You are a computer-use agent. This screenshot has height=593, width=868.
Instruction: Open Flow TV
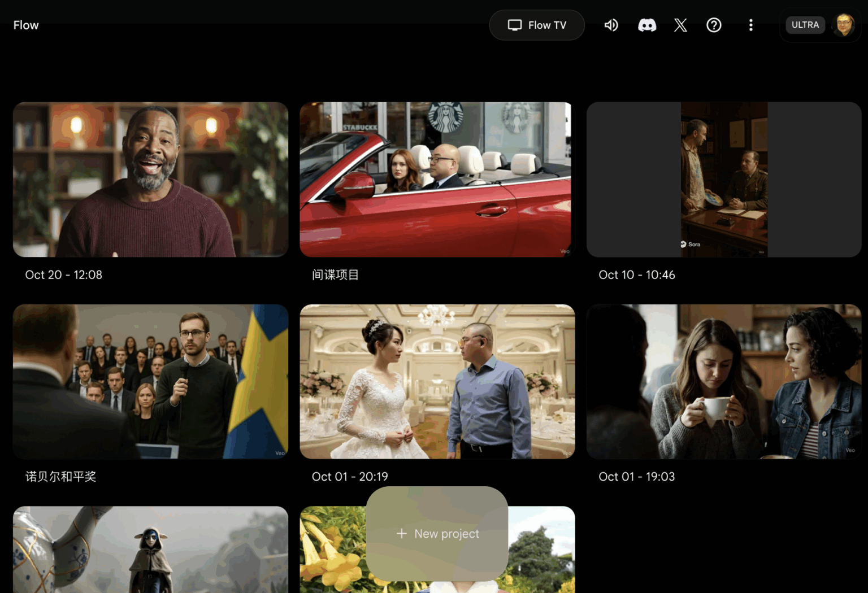click(536, 25)
